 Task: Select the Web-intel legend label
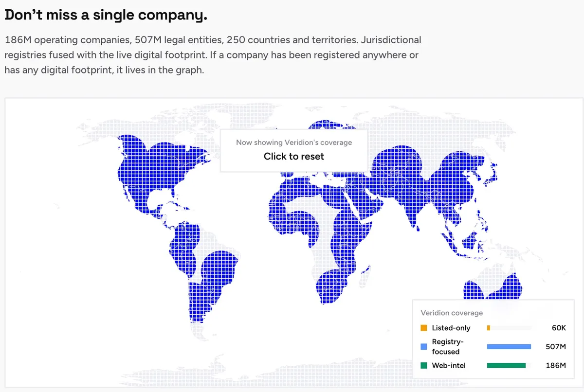449,365
